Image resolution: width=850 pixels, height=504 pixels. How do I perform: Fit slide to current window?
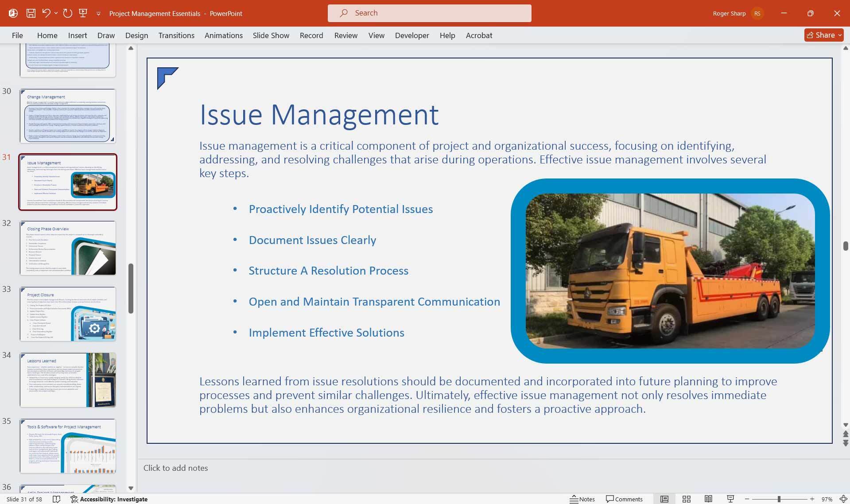pyautogui.click(x=844, y=499)
